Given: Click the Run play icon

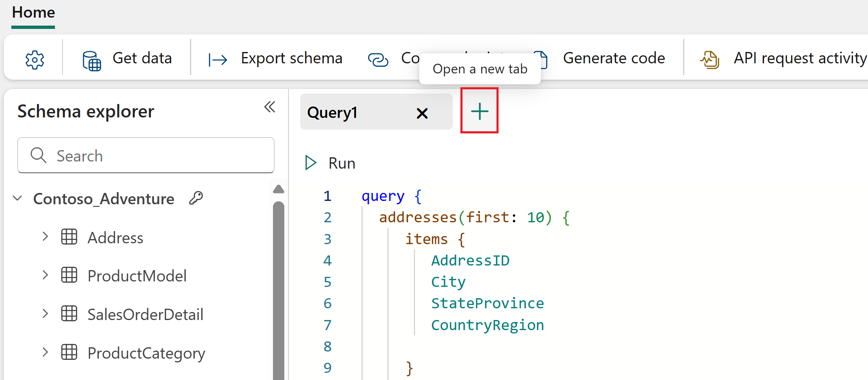Looking at the screenshot, I should [x=311, y=163].
